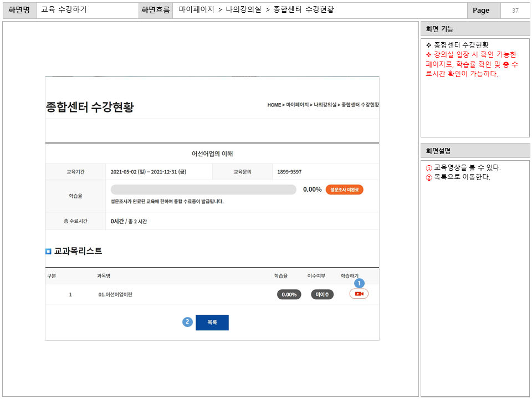Click the blue numbered marker 1
The image size is (532, 399).
(359, 283)
